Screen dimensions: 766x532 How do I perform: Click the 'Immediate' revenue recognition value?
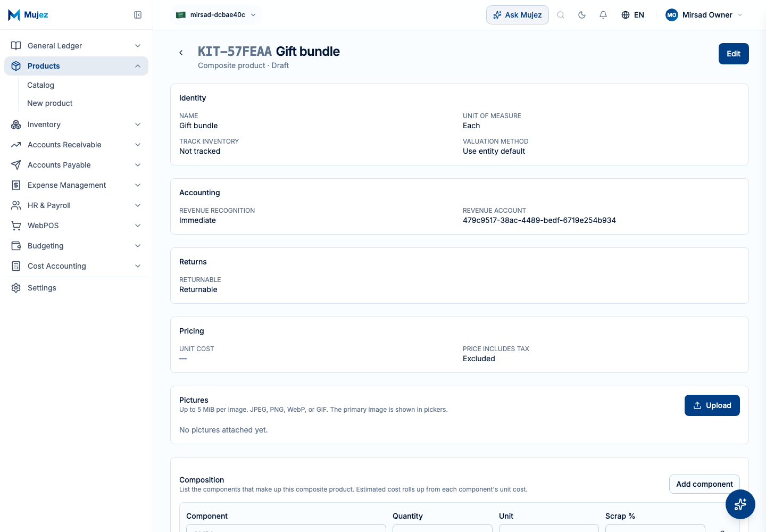[197, 220]
